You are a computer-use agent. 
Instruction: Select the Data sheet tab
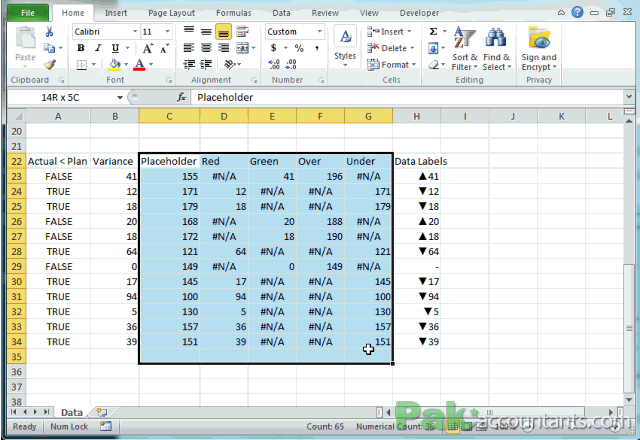pyautogui.click(x=71, y=411)
